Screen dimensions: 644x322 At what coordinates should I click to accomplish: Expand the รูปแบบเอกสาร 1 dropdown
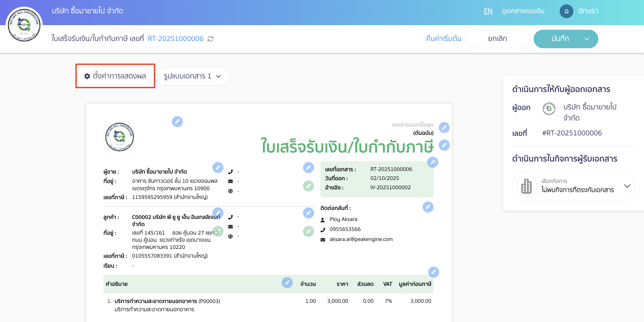click(x=194, y=76)
